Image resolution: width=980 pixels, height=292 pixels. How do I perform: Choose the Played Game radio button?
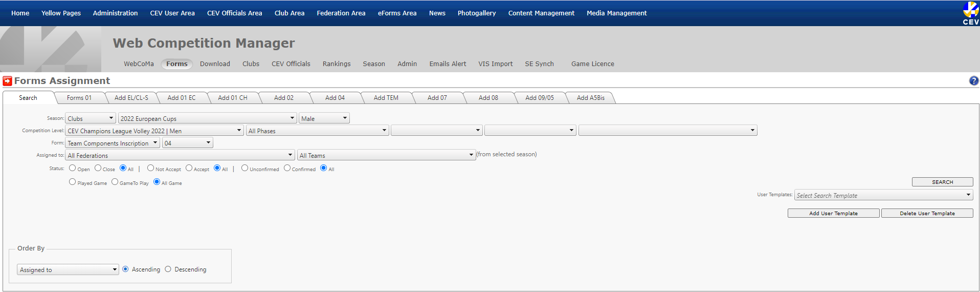pyautogui.click(x=72, y=182)
